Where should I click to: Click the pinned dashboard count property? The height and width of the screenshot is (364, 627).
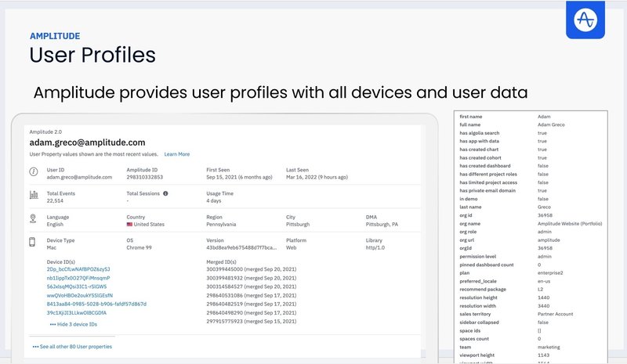(x=487, y=265)
